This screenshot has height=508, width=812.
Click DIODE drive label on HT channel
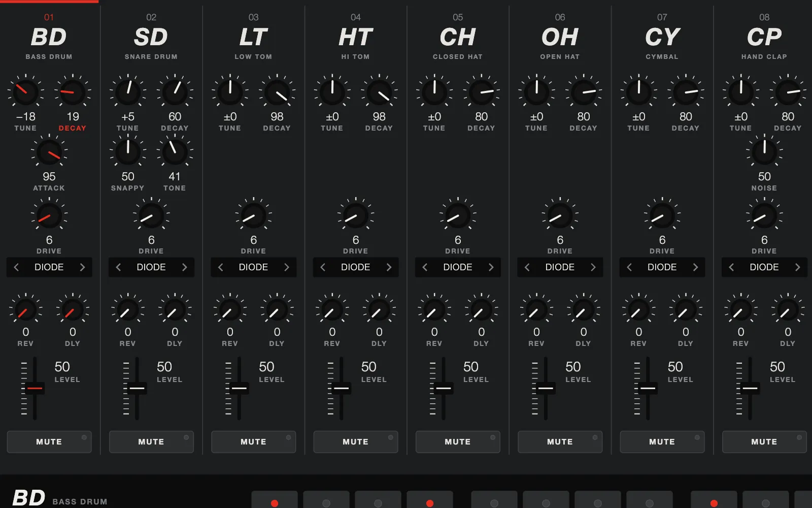click(x=356, y=267)
